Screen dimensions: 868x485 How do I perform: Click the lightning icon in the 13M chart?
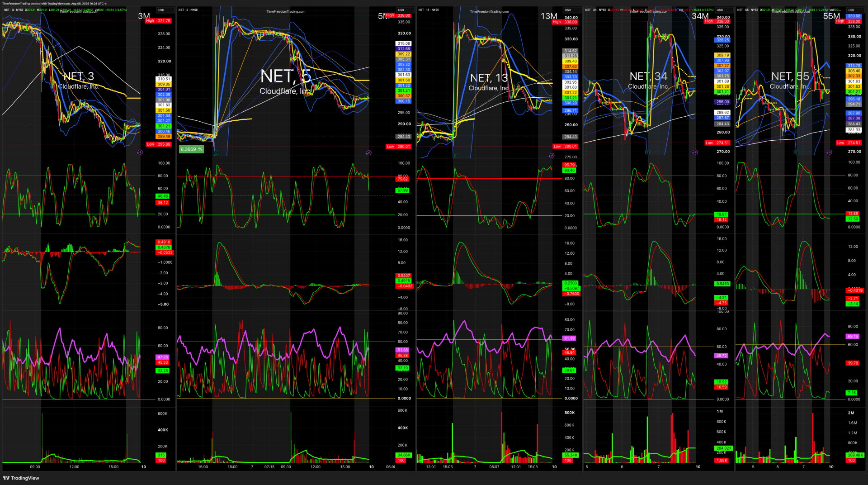(x=552, y=155)
